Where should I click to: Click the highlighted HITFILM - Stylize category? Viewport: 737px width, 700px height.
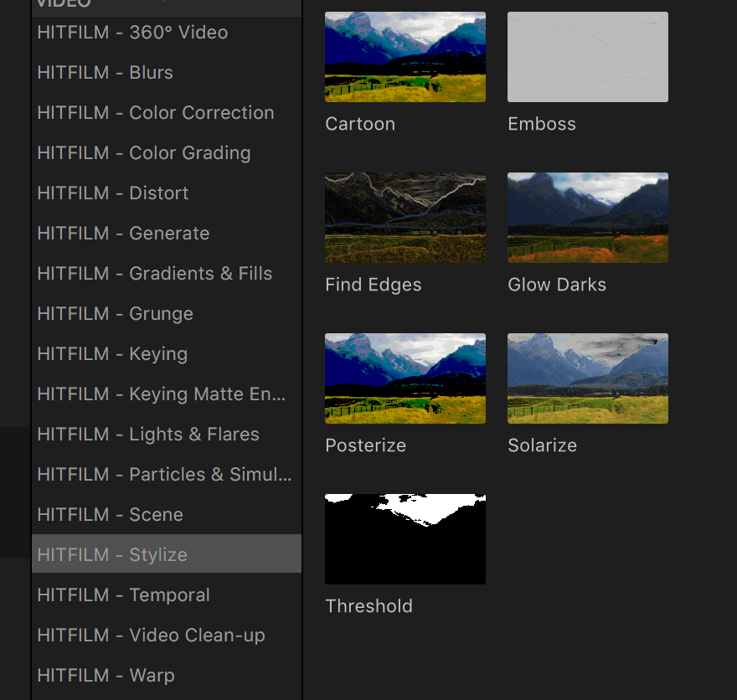coord(167,555)
